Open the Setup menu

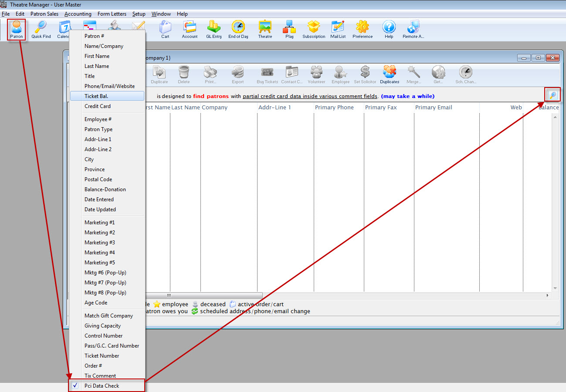tap(139, 14)
